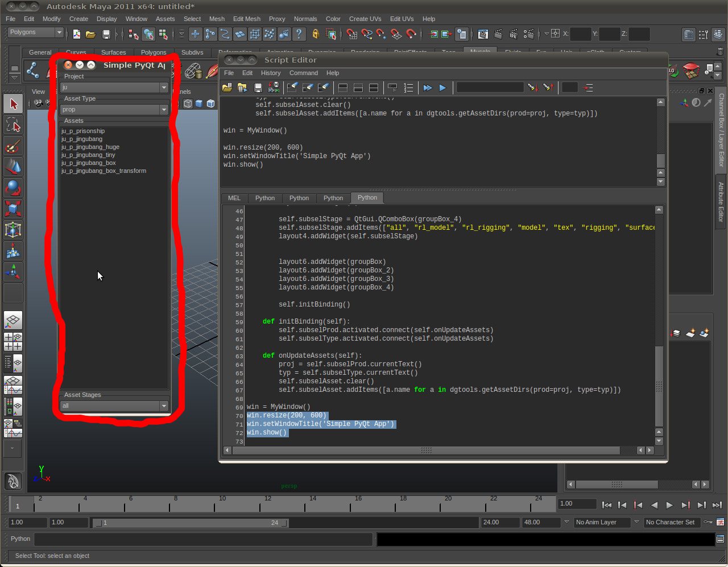This screenshot has height=567, width=728.
Task: Switch to the MEL tab
Action: [234, 198]
